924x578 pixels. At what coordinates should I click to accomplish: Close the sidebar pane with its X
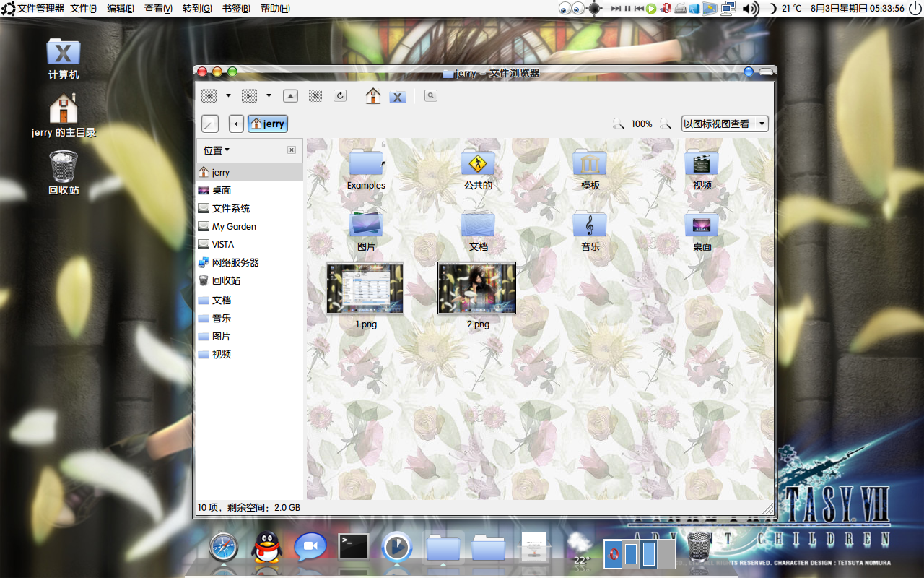pyautogui.click(x=292, y=150)
